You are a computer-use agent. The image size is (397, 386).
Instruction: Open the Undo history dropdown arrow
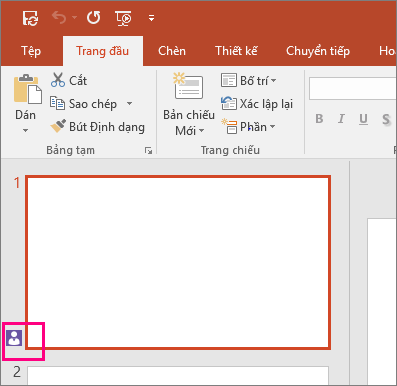74,18
